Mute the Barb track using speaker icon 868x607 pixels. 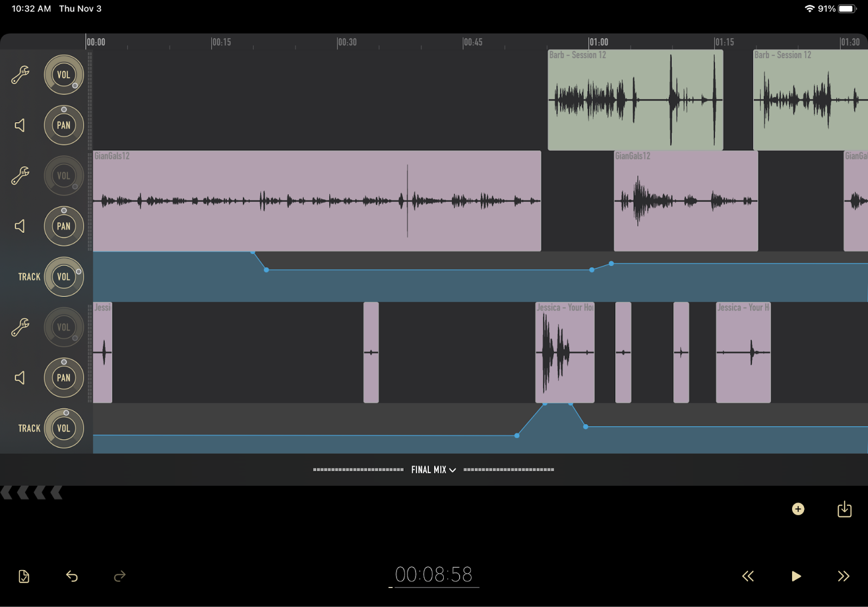(x=20, y=125)
